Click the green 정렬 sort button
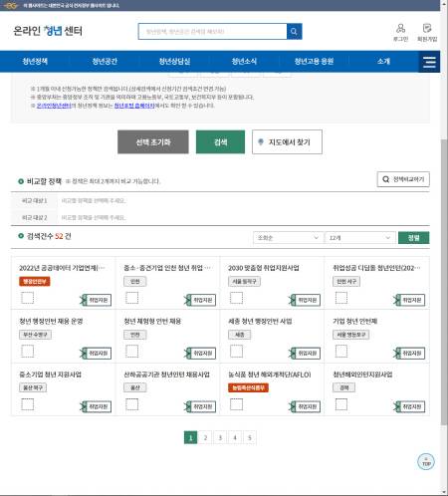Image resolution: width=448 pixels, height=496 pixels. 414,238
